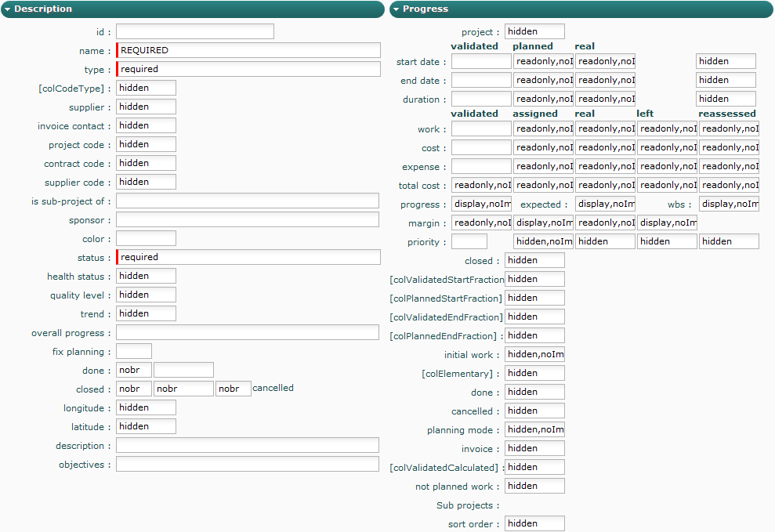Click the fix planning box

[133, 351]
